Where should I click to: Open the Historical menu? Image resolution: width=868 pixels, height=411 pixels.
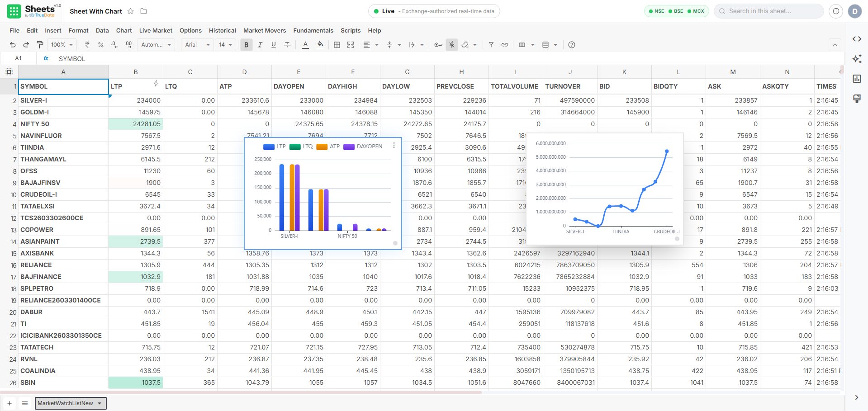pyautogui.click(x=223, y=30)
